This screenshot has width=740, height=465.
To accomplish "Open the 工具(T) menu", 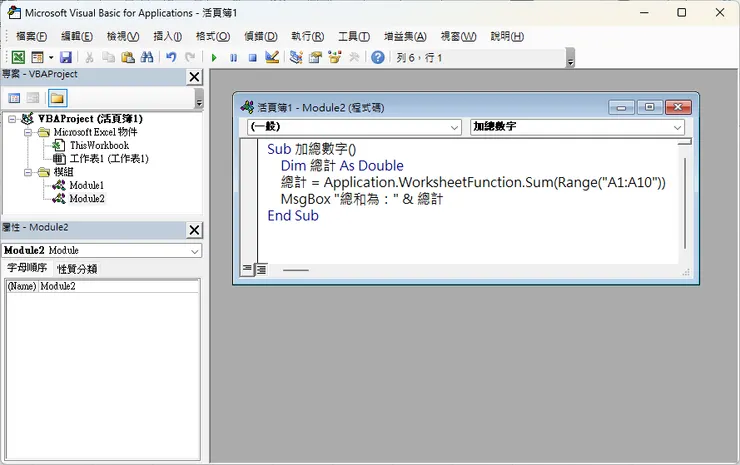I will tap(354, 36).
